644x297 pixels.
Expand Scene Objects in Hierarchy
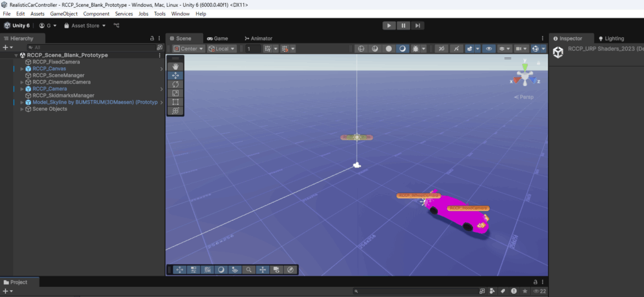pyautogui.click(x=22, y=109)
